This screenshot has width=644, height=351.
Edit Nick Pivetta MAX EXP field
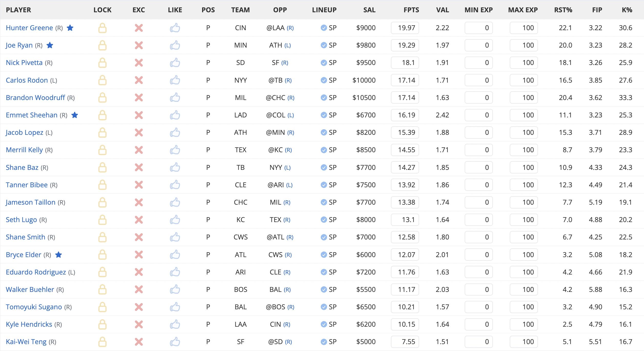point(524,63)
